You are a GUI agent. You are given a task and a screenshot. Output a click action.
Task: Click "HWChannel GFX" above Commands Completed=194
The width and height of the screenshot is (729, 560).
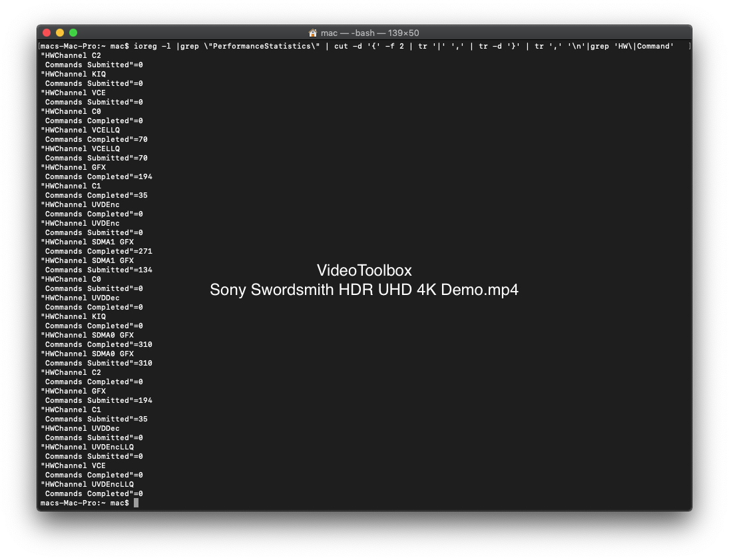(x=73, y=167)
